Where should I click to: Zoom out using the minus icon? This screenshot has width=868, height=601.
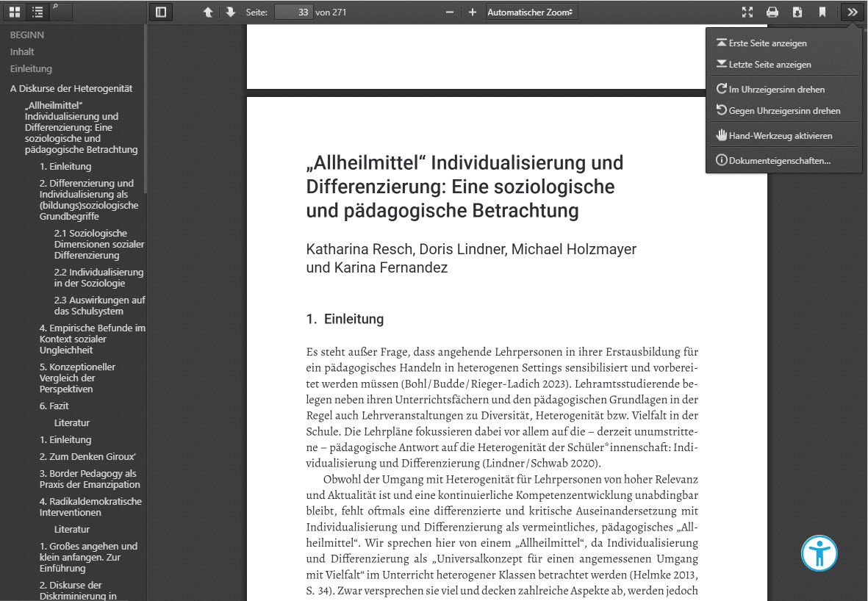point(450,12)
